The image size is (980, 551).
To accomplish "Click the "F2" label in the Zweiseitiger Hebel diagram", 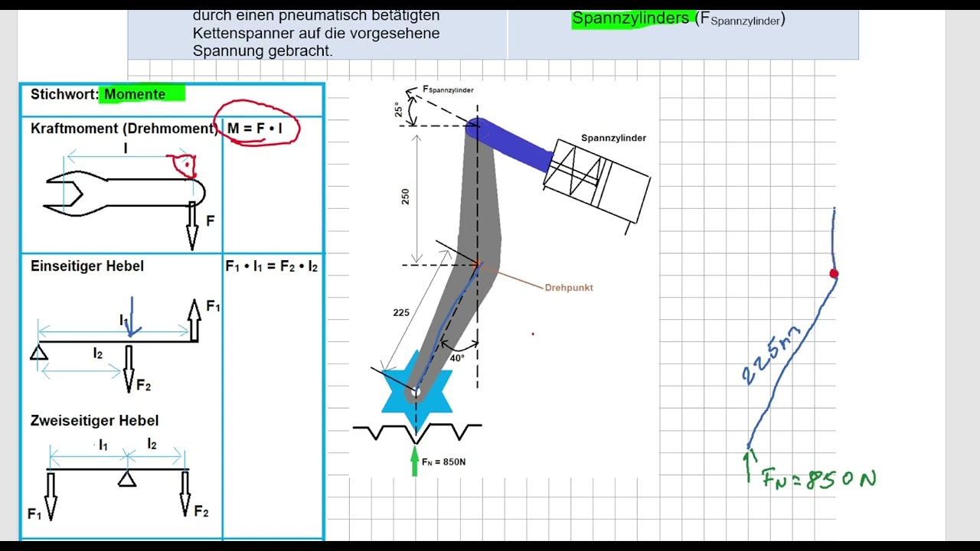I will 201,511.
